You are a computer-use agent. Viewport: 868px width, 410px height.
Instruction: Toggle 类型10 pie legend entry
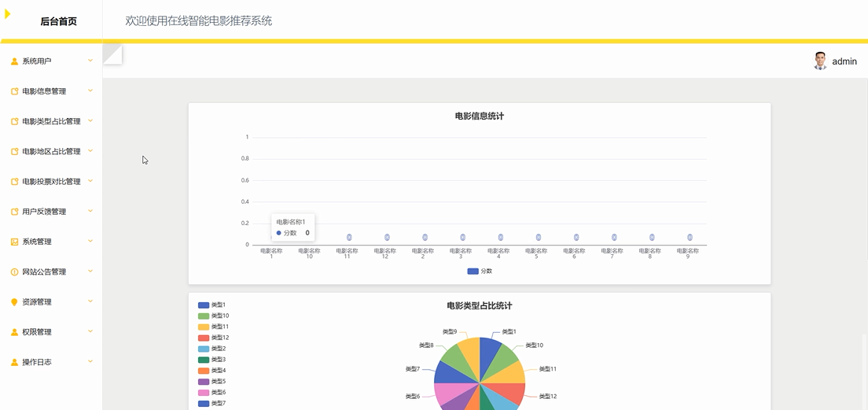[214, 316]
